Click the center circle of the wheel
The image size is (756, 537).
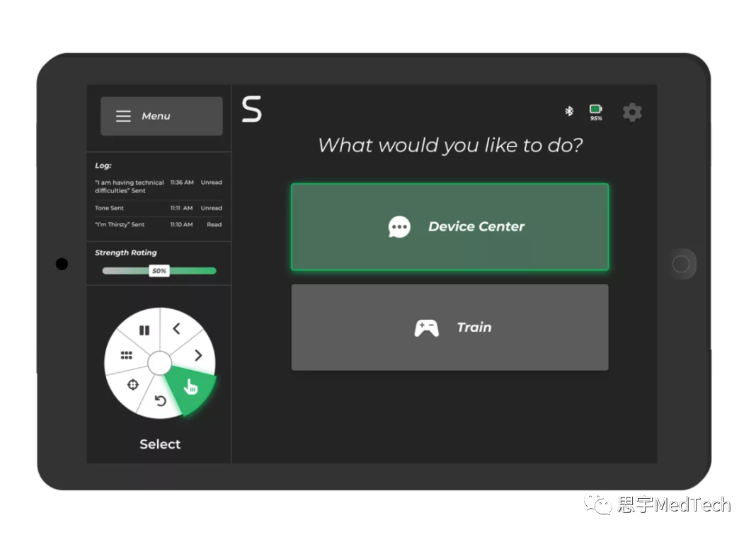click(x=159, y=363)
